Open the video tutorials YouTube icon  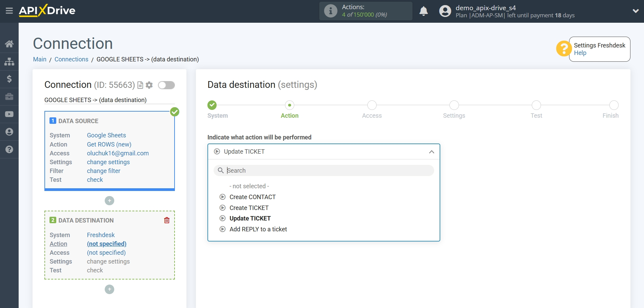click(x=9, y=114)
